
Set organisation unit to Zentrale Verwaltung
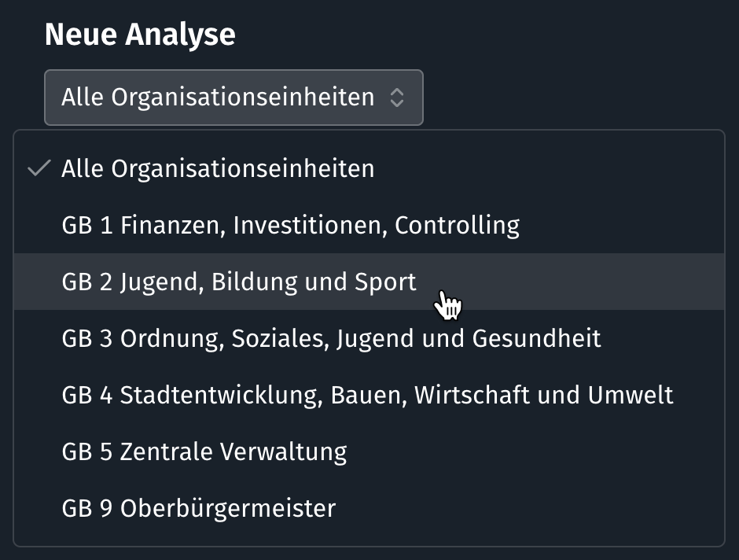point(204,451)
